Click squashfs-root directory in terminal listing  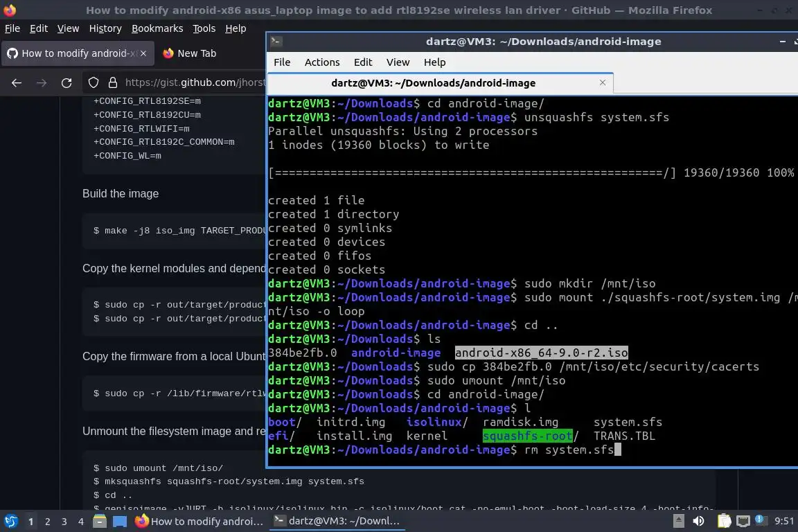pos(528,436)
